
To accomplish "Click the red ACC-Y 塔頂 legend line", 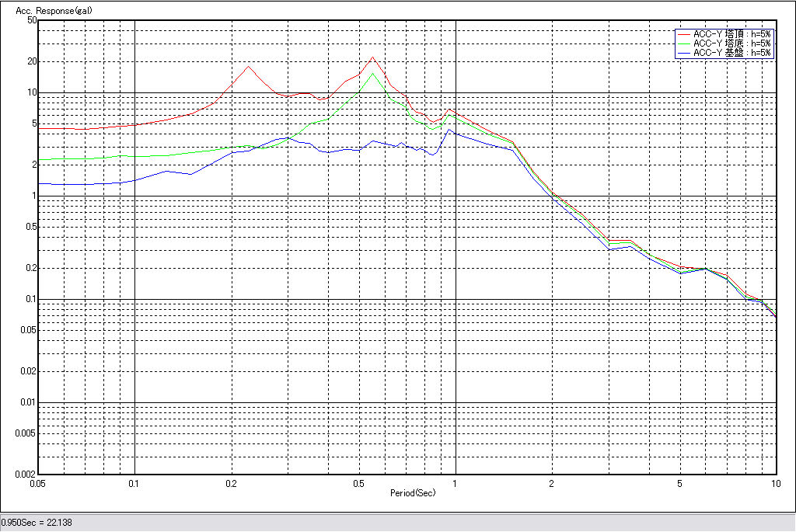I will click(x=683, y=34).
